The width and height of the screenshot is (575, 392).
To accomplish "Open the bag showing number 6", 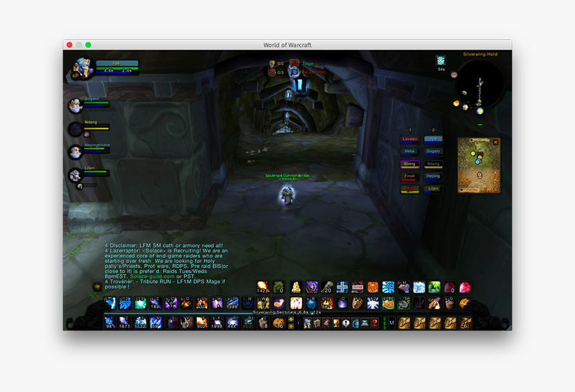I will (465, 323).
